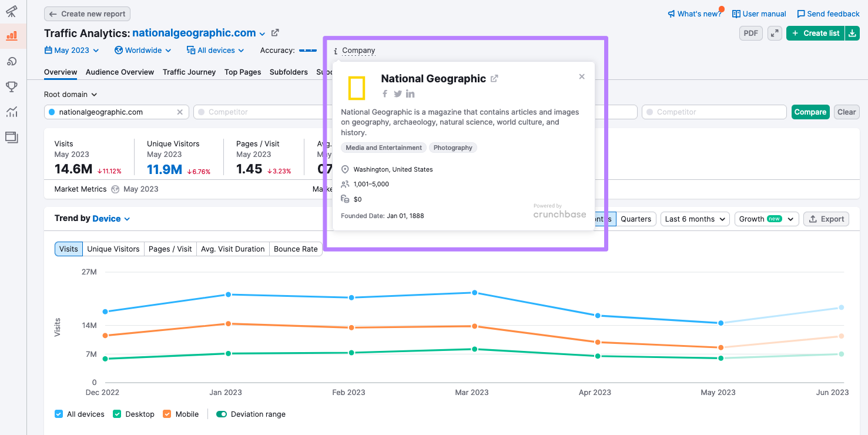
Task: Uncheck the All devices checkbox
Action: click(x=59, y=414)
